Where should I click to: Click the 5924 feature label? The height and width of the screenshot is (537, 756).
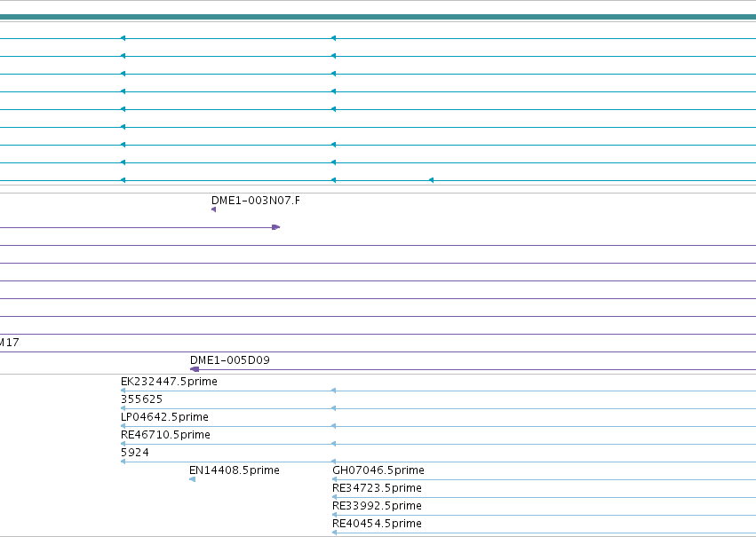(135, 453)
